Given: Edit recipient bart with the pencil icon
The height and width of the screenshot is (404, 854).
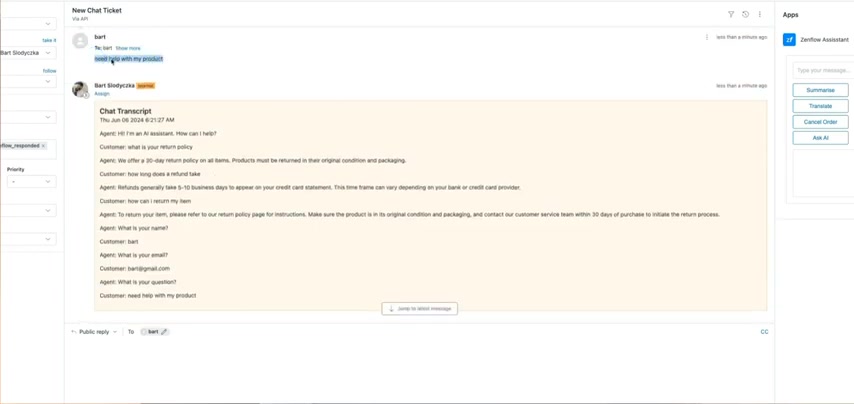Looking at the screenshot, I should click(x=164, y=332).
